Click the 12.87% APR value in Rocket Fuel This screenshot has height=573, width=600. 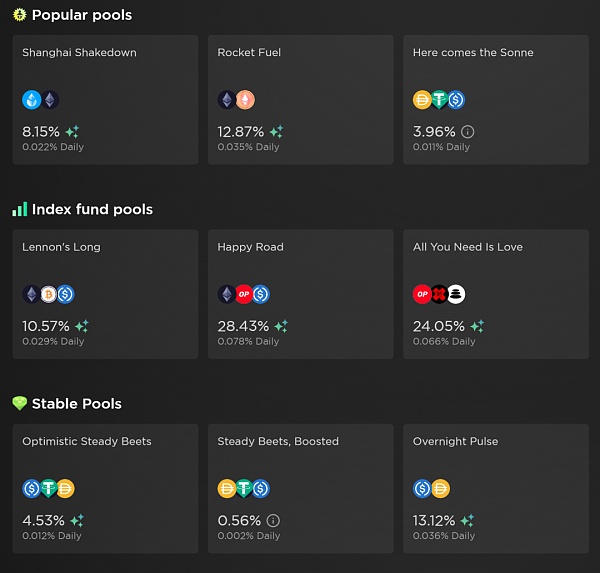[240, 132]
